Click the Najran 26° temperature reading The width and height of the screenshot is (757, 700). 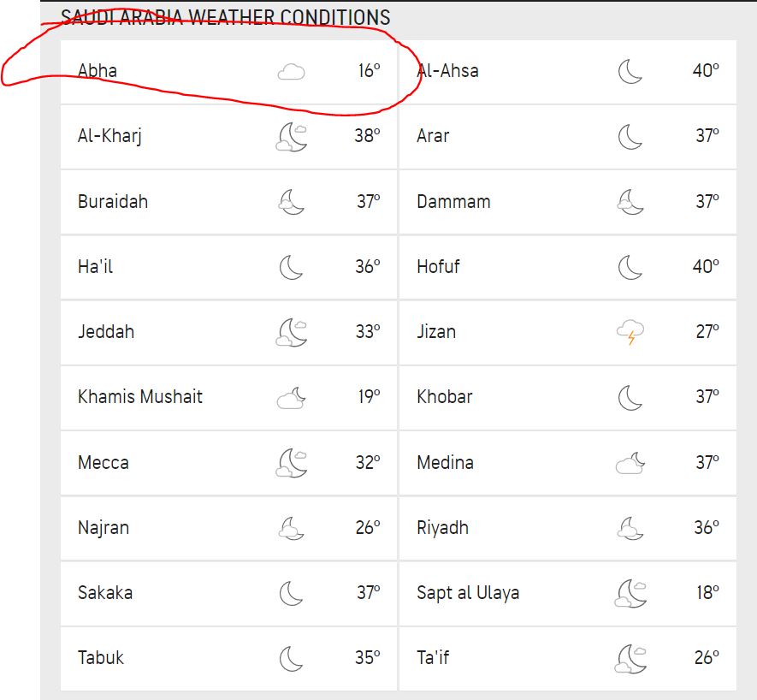point(368,527)
